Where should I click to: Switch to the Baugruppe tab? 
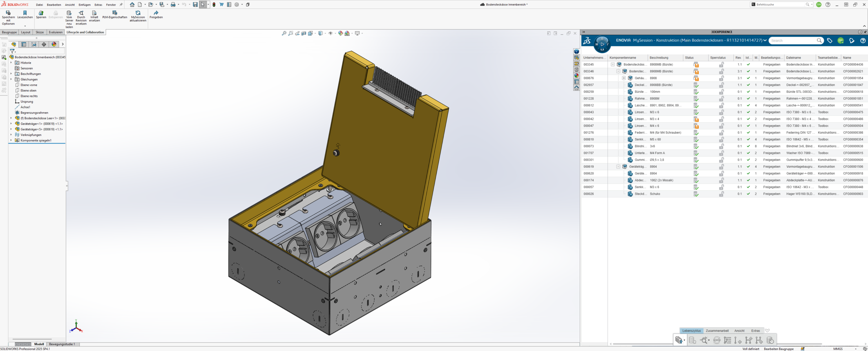[9, 32]
